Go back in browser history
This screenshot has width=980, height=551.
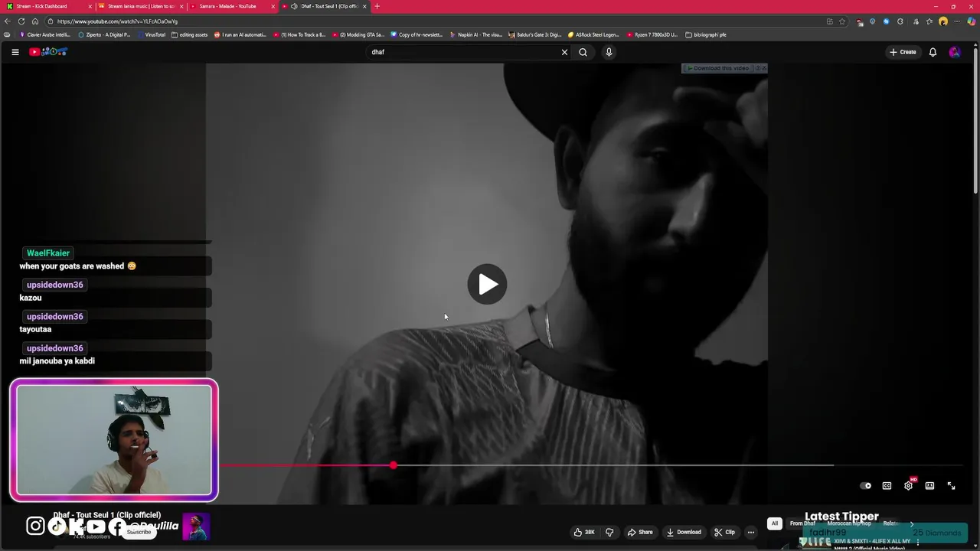[7, 21]
